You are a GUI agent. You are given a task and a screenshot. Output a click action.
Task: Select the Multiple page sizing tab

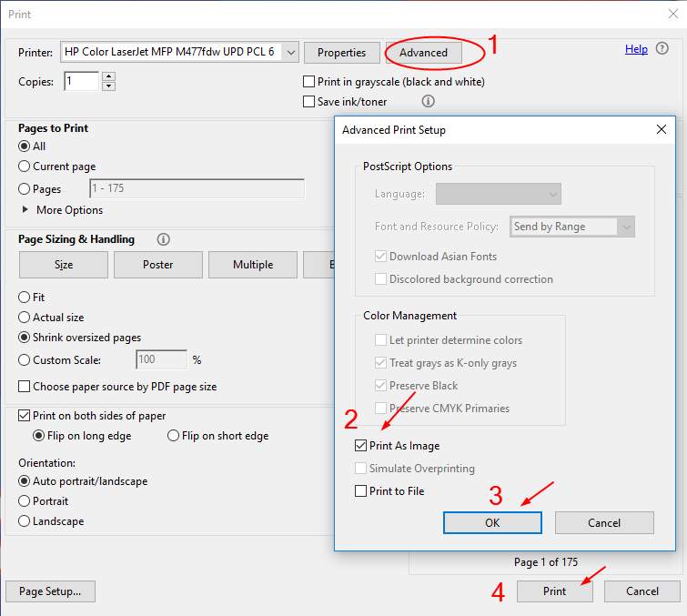click(x=252, y=265)
